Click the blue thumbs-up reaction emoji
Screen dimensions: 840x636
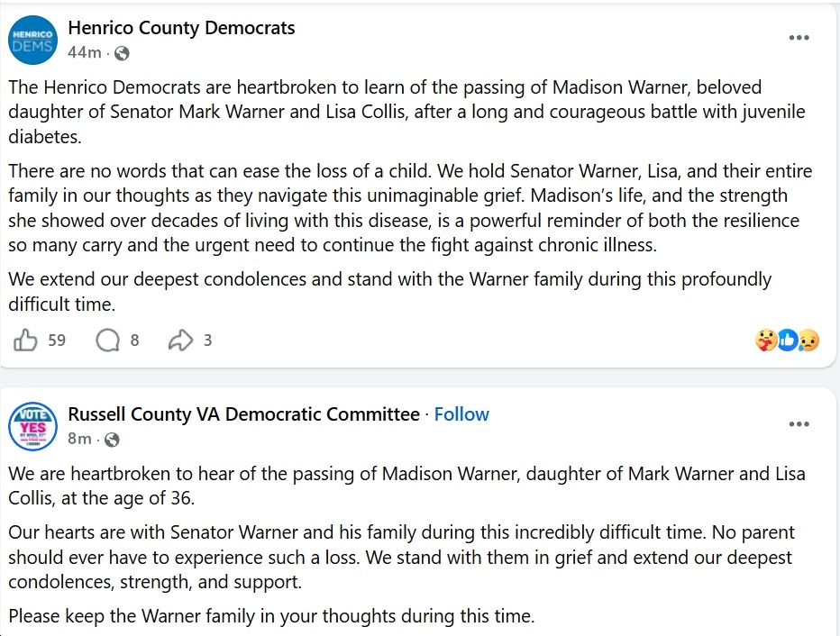pyautogui.click(x=788, y=341)
